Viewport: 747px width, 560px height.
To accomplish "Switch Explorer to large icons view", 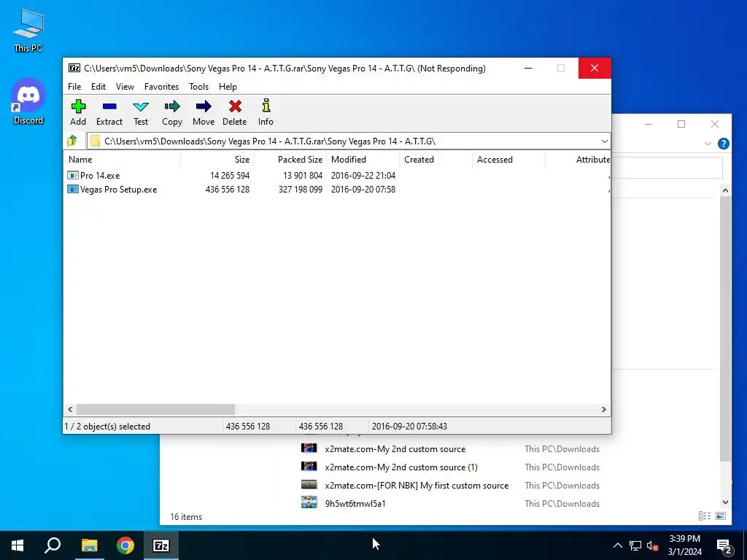I will click(x=721, y=516).
